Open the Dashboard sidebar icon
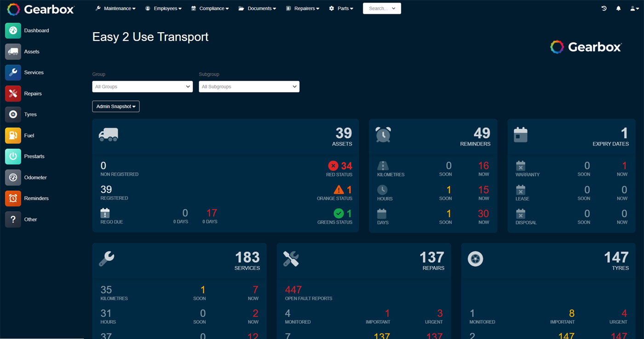Viewport: 644px width, 339px height. coord(13,30)
